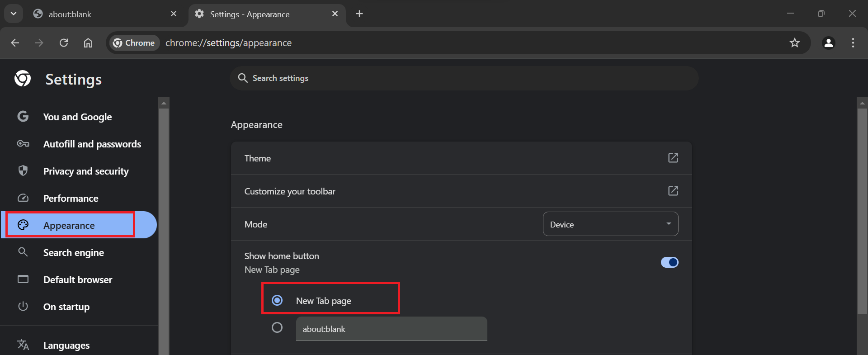Click the palette icon for Appearance

coord(23,225)
